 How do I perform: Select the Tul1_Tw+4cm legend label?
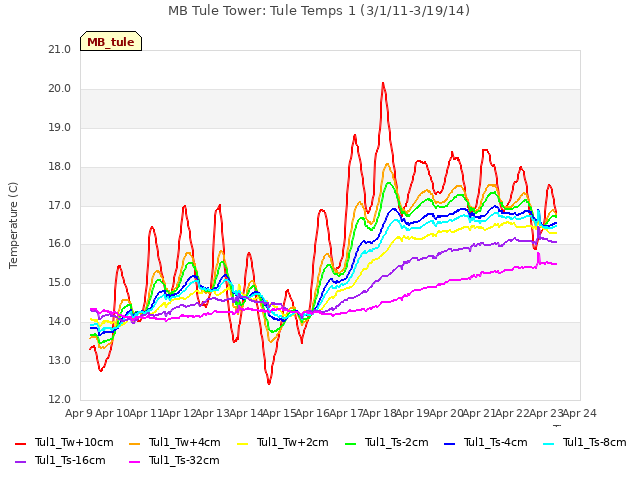tap(184, 442)
